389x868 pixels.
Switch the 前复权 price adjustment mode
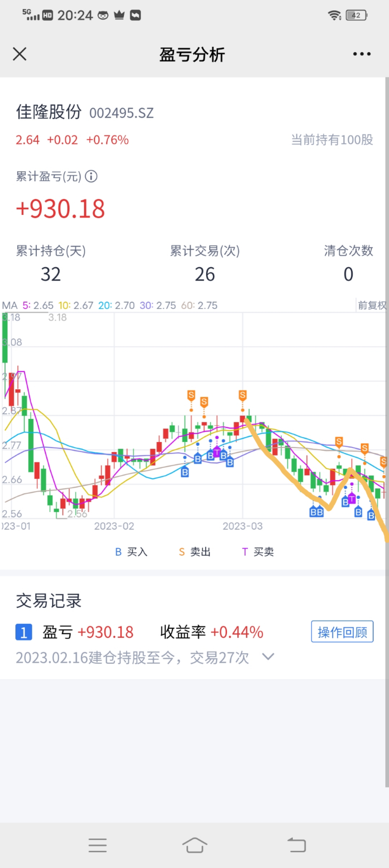[372, 305]
